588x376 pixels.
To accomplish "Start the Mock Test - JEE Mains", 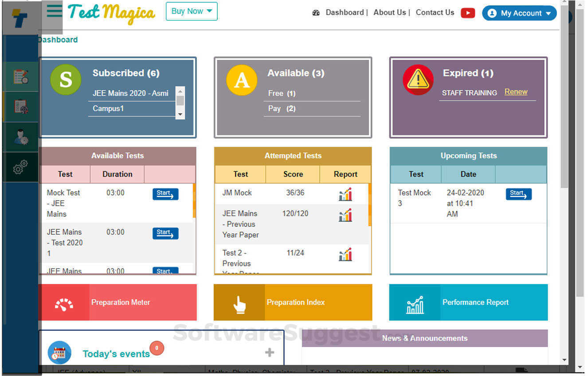I will (165, 194).
